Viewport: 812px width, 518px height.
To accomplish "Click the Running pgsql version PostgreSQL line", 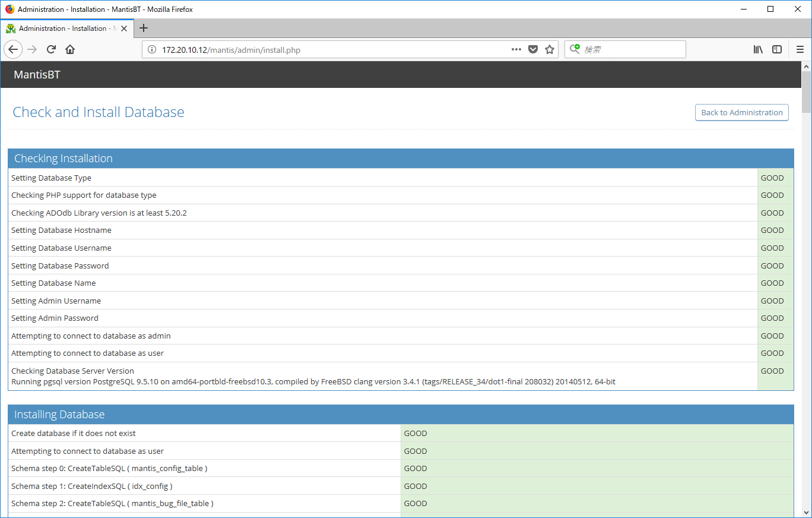I will (313, 381).
